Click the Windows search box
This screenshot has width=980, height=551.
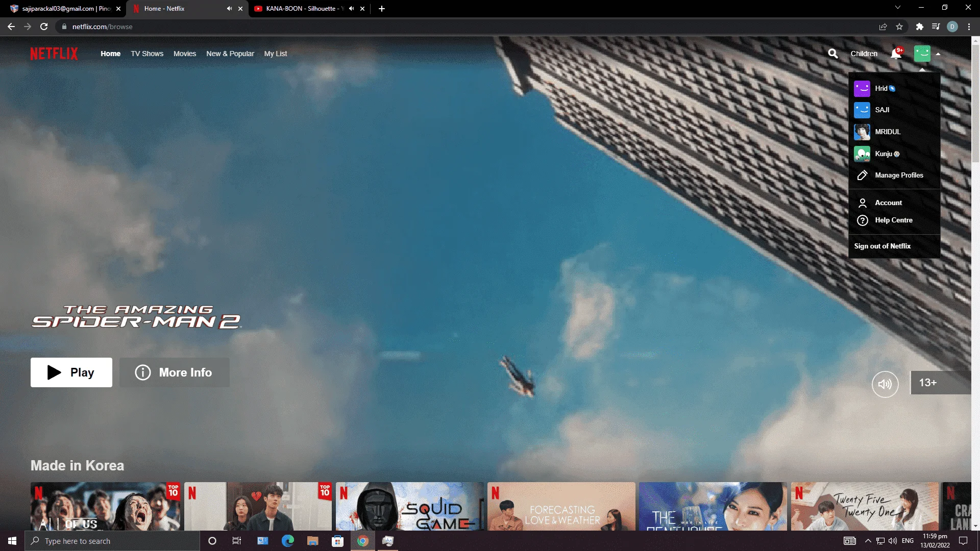pos(112,541)
